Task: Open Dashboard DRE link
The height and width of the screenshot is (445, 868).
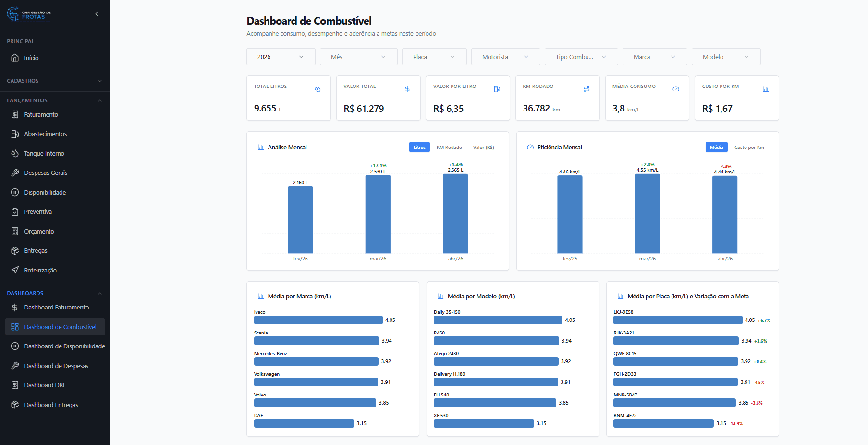Action: [55, 385]
